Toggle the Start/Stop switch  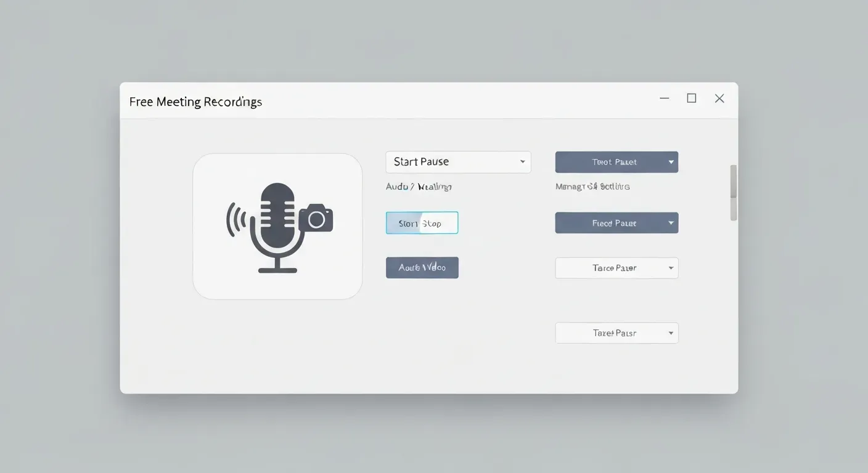[x=422, y=222]
